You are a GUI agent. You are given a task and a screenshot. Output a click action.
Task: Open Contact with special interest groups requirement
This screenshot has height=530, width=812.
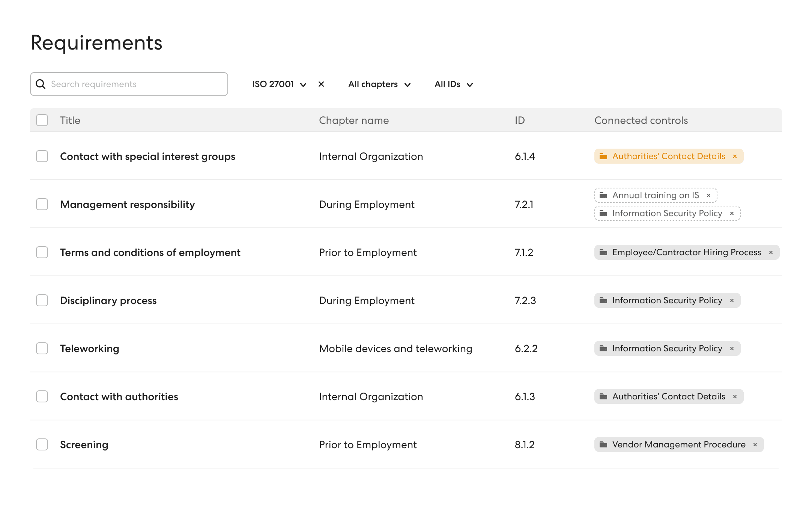pyautogui.click(x=147, y=156)
